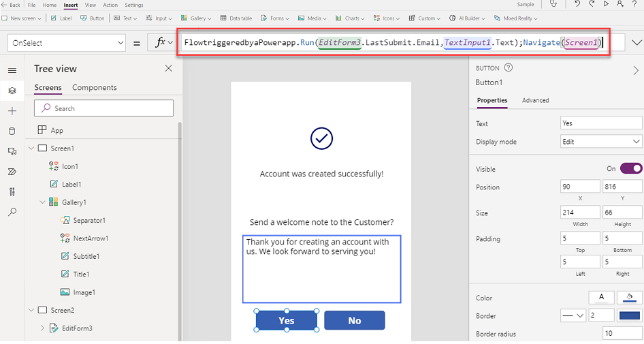Open the Media icon in left rail
Image resolution: width=644 pixels, height=344 pixels.
pos(12,151)
